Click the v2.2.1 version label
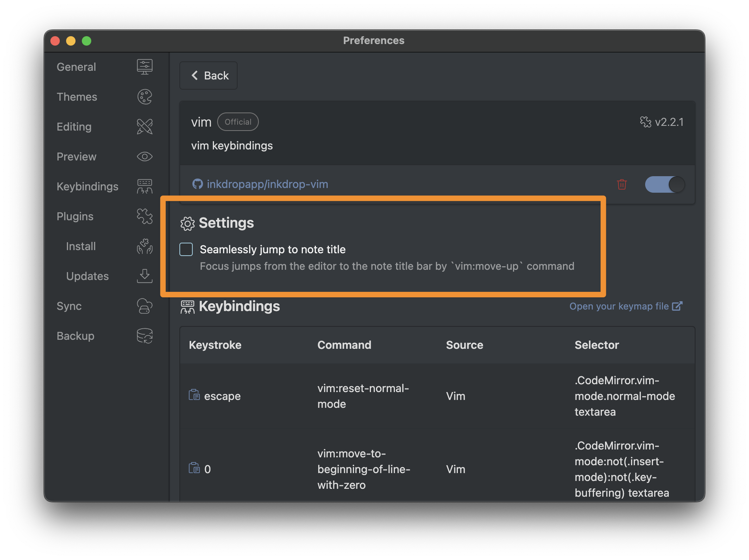 coord(669,122)
